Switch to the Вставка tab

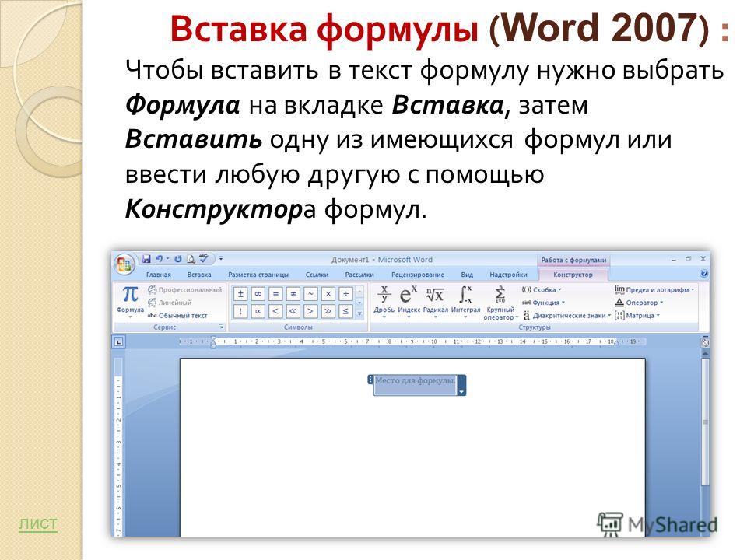(x=199, y=275)
